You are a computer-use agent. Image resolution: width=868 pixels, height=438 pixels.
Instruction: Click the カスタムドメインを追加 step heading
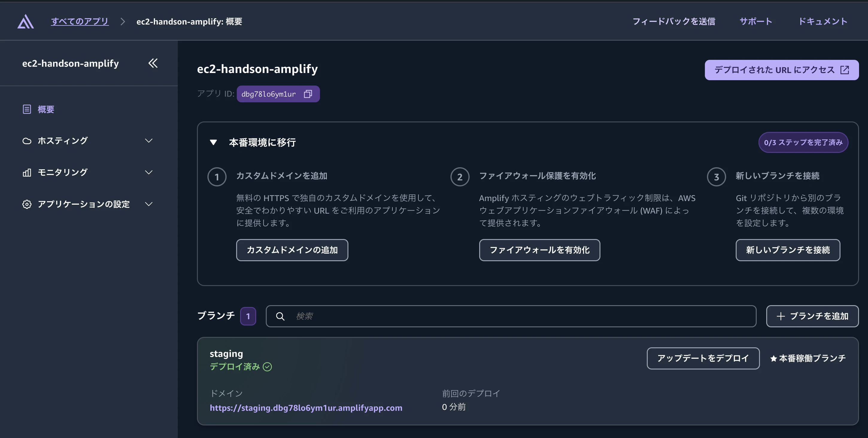(282, 176)
